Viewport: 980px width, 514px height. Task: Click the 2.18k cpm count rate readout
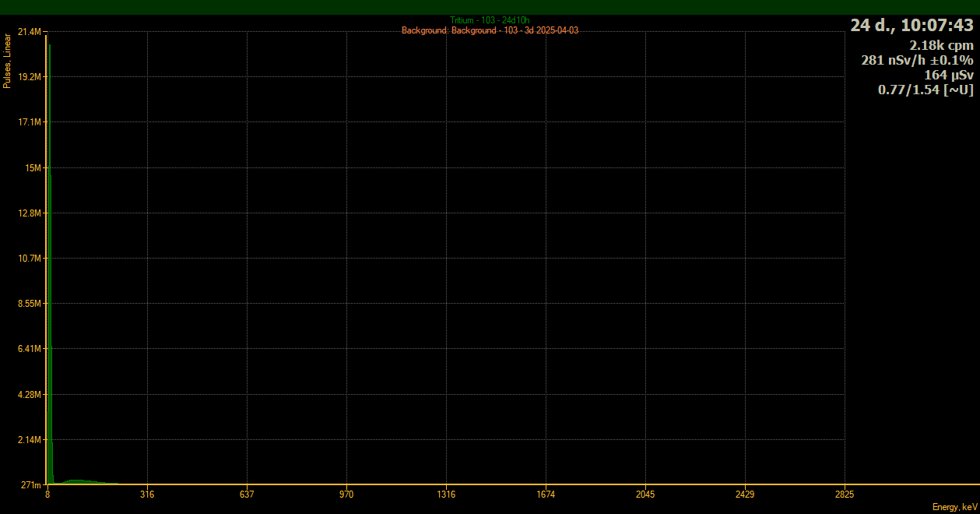pos(941,45)
